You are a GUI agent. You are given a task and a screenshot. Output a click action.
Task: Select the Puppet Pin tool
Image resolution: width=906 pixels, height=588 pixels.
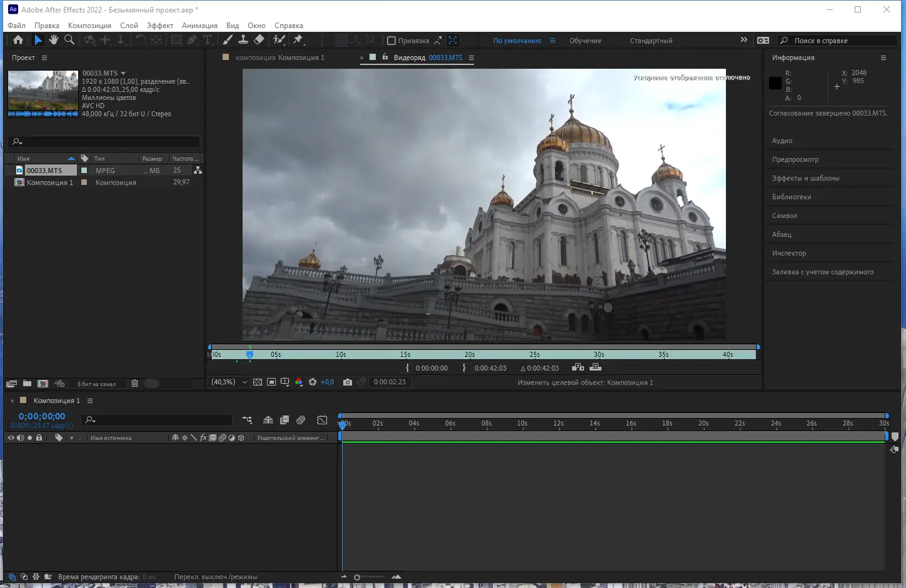(298, 40)
